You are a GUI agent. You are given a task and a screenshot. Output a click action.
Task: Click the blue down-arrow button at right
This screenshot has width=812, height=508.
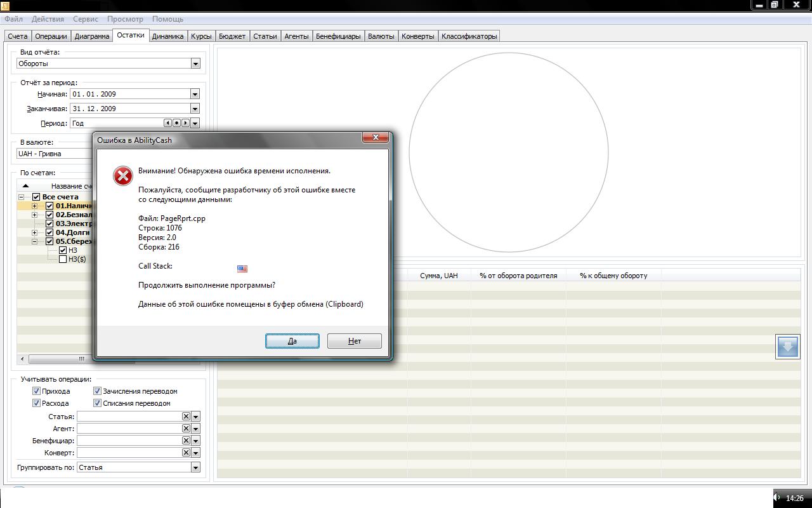coord(787,347)
